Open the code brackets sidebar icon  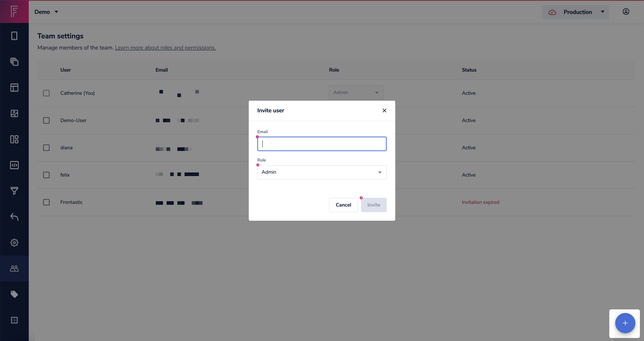[x=14, y=165]
